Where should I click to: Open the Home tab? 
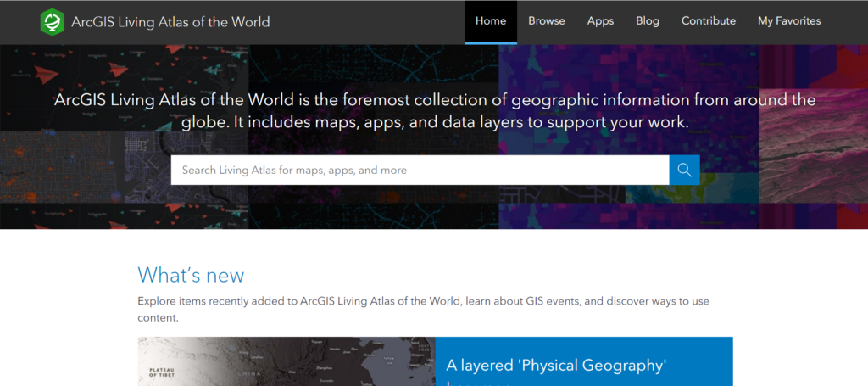coord(491,21)
